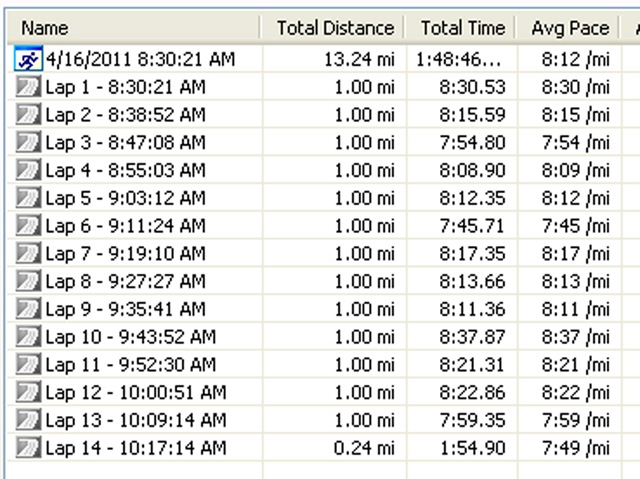Viewport: 640px width, 479px height.
Task: Select Lap 4 - 8:55:03 AM
Action: [x=126, y=171]
